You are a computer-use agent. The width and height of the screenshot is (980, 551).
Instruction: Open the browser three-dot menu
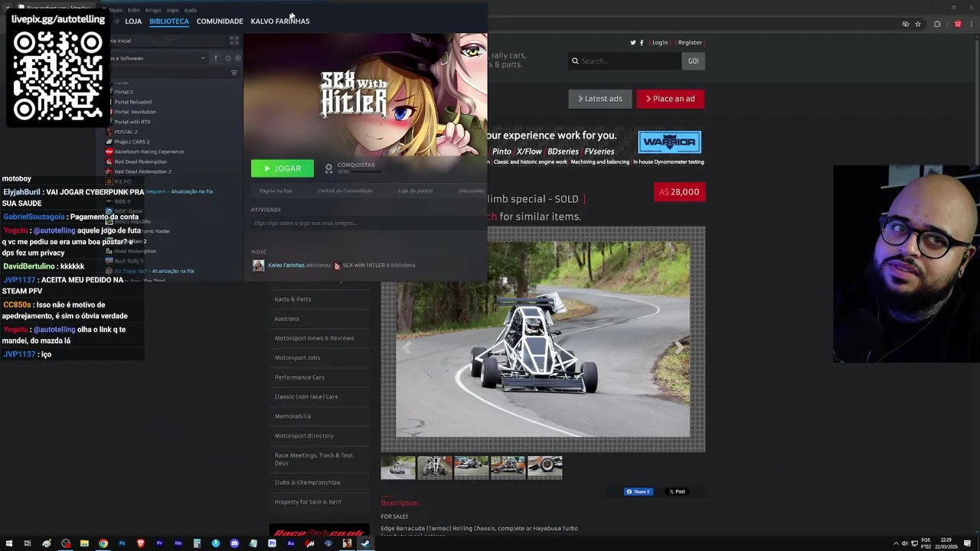971,24
